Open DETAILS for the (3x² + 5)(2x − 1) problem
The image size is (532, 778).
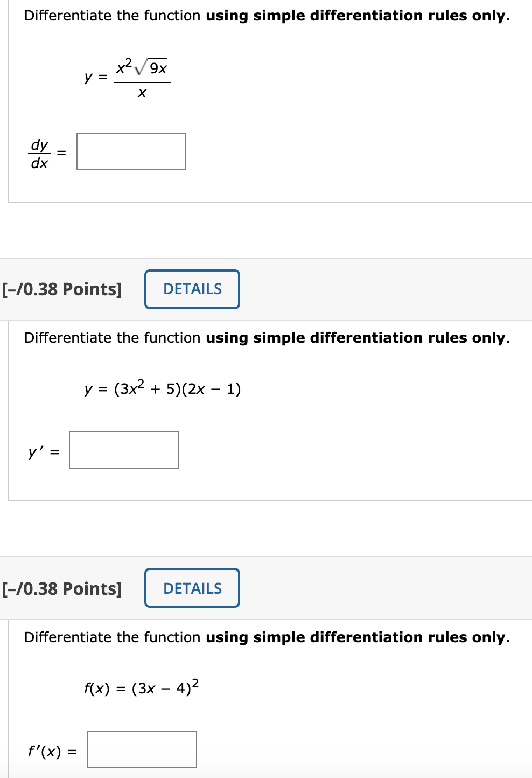[x=192, y=289]
